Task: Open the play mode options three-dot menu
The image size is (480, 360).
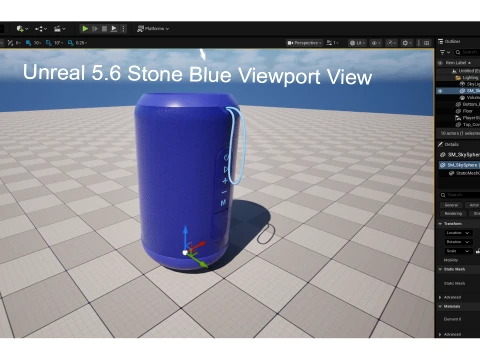Action: point(123,29)
